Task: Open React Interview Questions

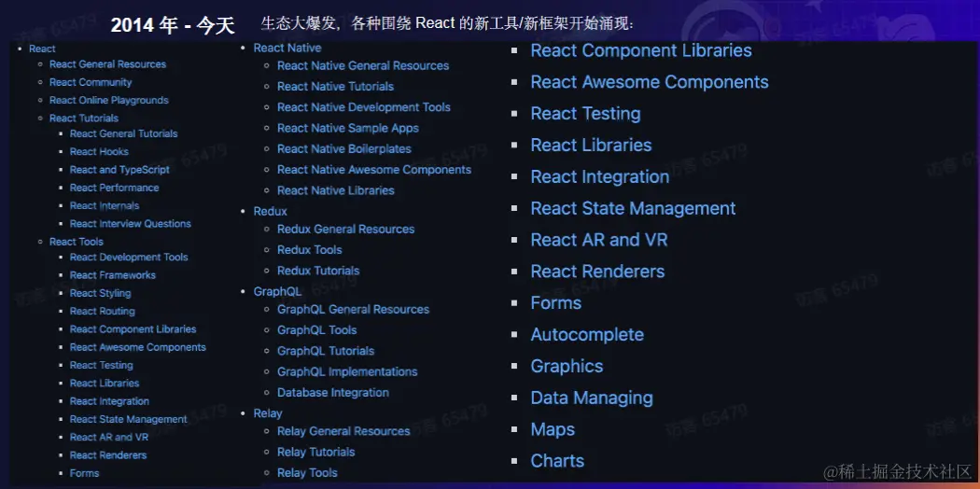Action: coord(131,224)
